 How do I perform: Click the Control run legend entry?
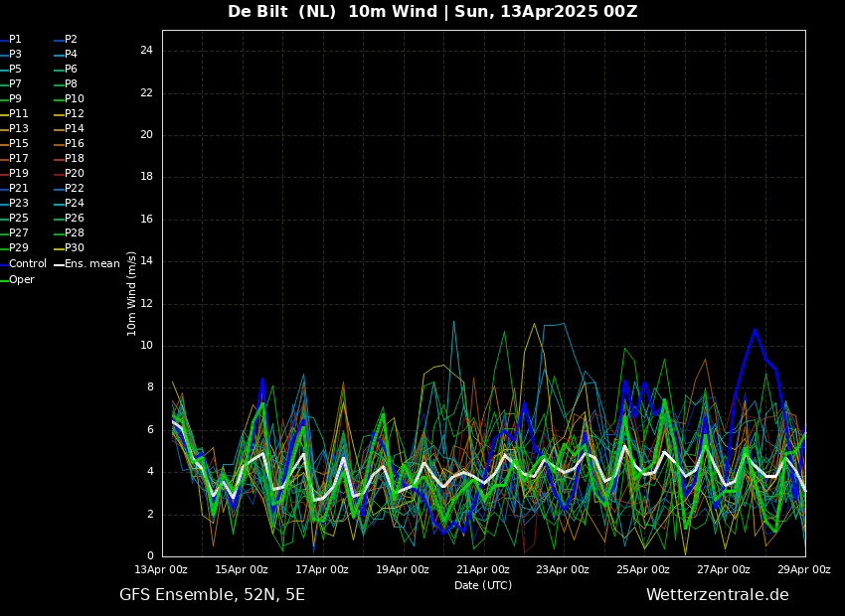point(23,264)
